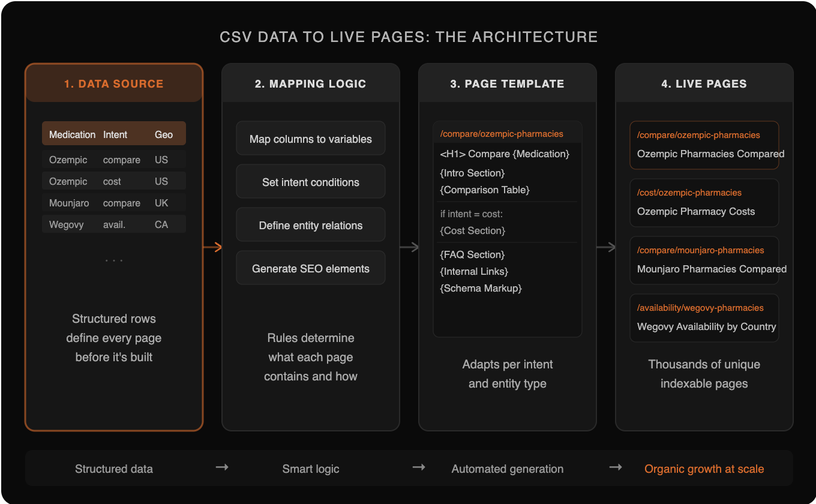
Task: Click the 'Set intent conditions' box
Action: click(x=311, y=182)
